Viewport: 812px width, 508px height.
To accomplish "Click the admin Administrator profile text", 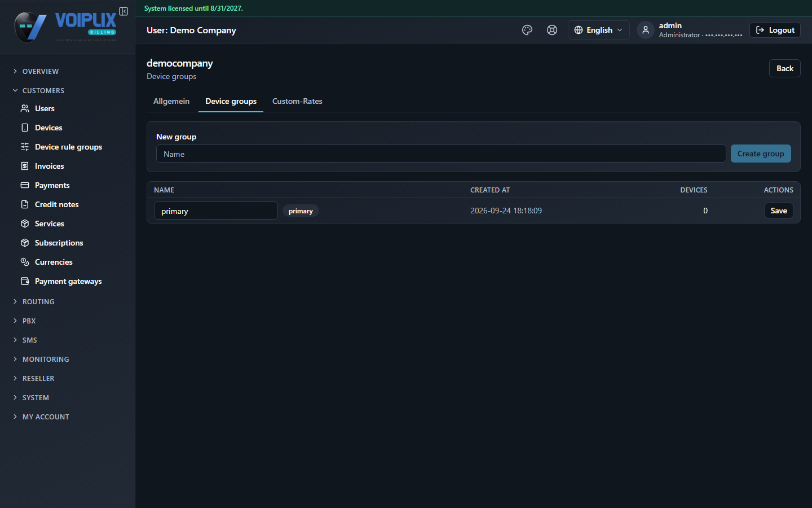I will 700,30.
